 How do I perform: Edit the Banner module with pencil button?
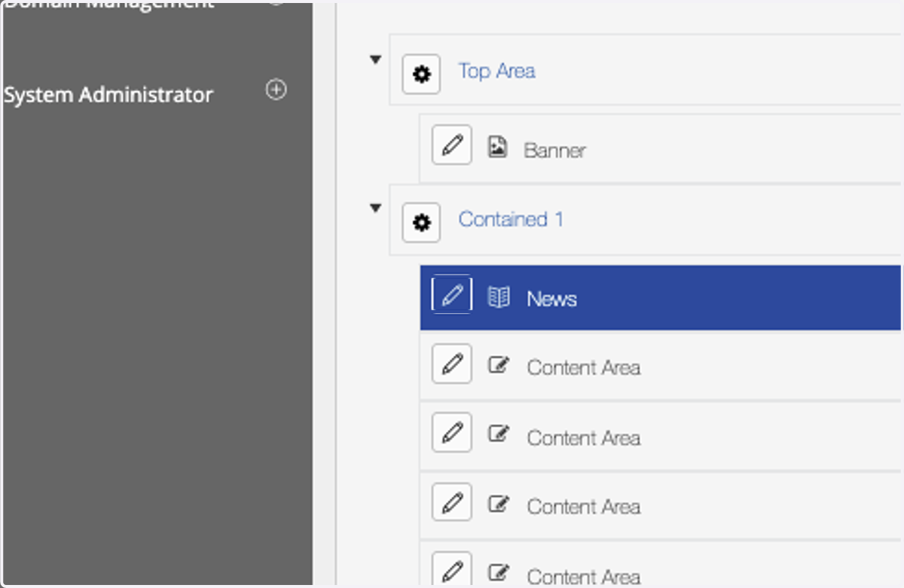point(452,145)
